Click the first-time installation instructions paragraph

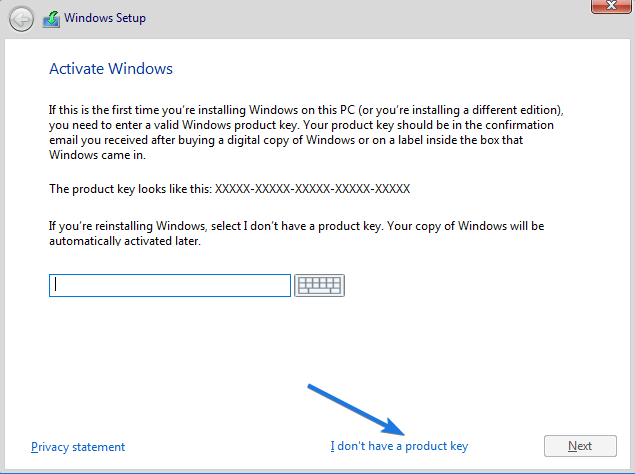[x=306, y=132]
